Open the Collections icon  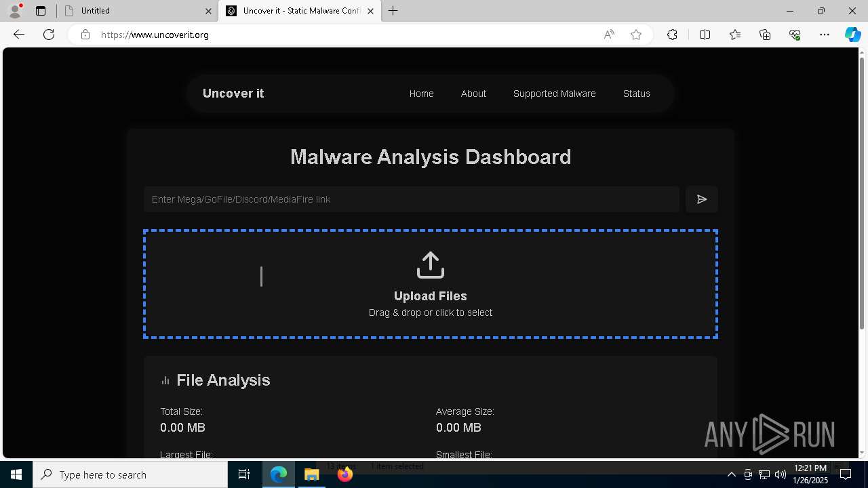765,35
